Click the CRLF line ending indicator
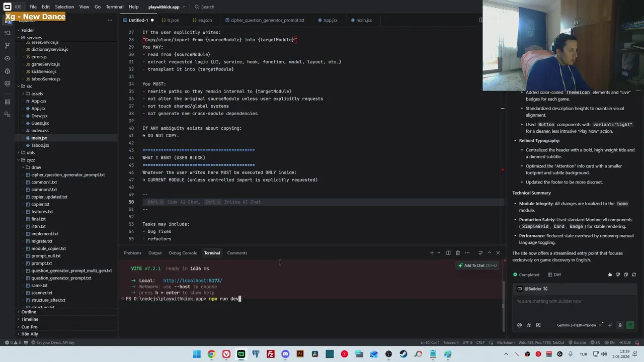The height and width of the screenshot is (362, 644). (x=480, y=342)
